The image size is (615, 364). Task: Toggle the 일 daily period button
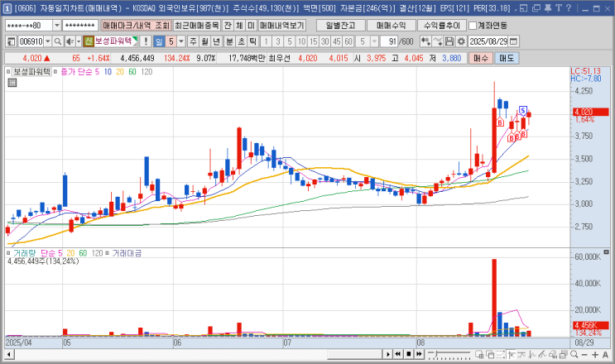pyautogui.click(x=158, y=41)
